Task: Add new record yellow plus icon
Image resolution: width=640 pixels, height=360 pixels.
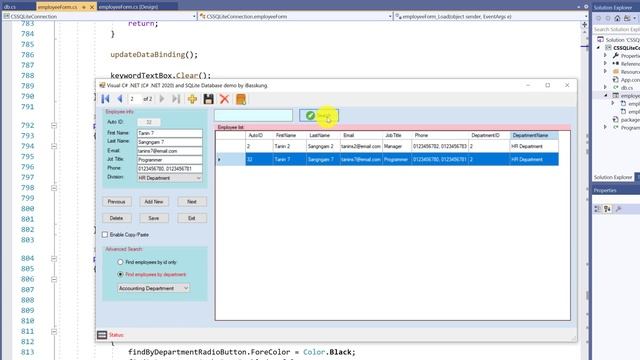Action: point(192,99)
